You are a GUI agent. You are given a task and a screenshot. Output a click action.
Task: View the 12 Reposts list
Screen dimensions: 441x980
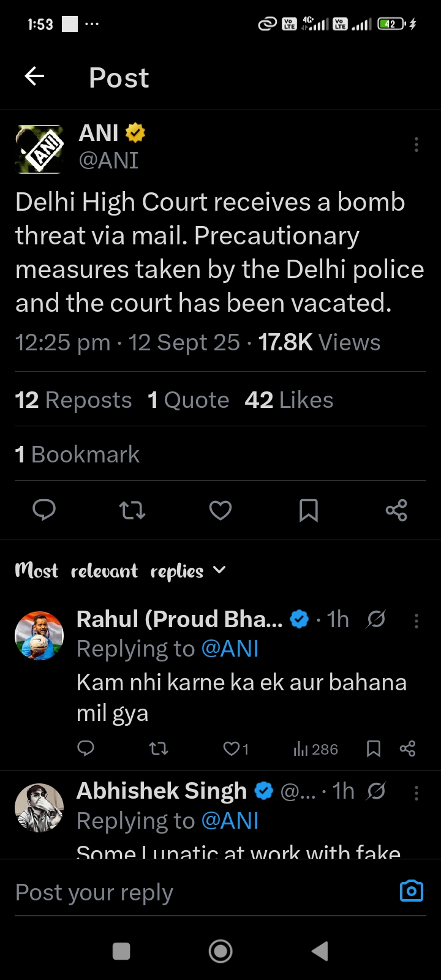click(x=73, y=400)
